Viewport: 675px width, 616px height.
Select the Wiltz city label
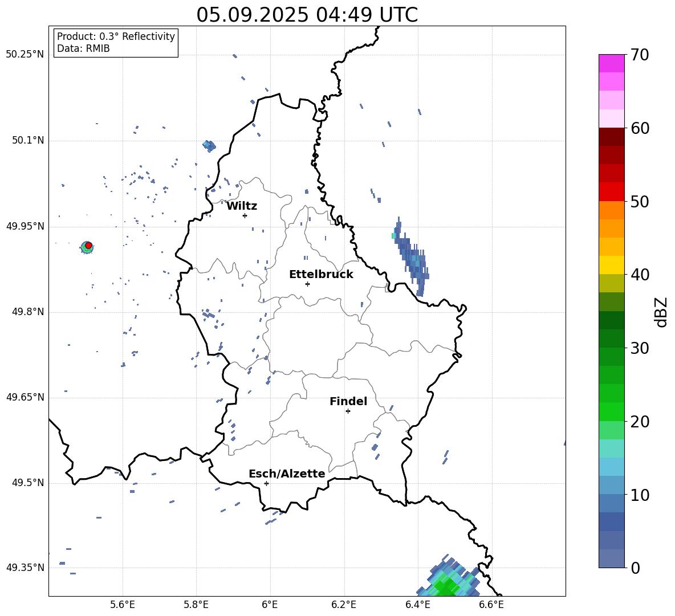click(242, 206)
